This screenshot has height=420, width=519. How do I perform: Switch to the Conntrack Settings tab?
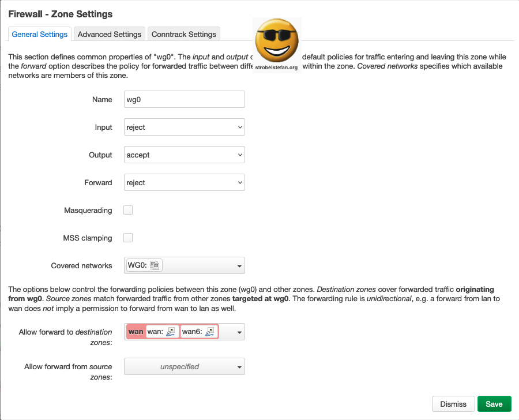(x=183, y=34)
